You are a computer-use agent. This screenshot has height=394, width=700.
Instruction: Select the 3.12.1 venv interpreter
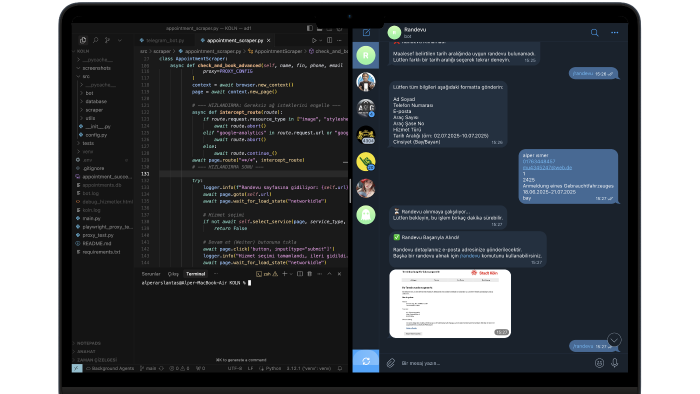coord(309,369)
